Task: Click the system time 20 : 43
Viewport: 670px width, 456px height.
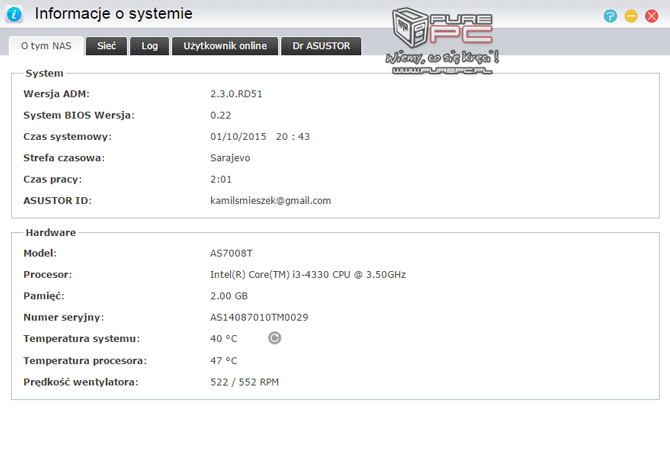Action: tap(293, 137)
